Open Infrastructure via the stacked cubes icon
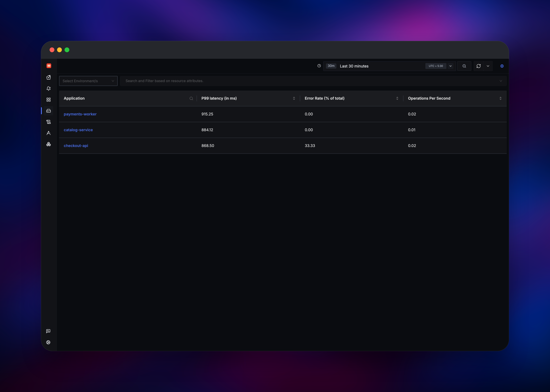 tap(49, 144)
